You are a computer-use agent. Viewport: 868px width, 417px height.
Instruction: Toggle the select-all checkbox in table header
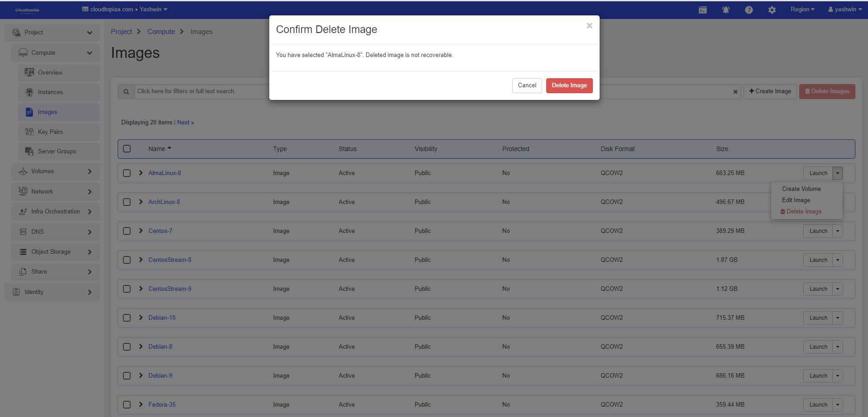[x=127, y=149]
